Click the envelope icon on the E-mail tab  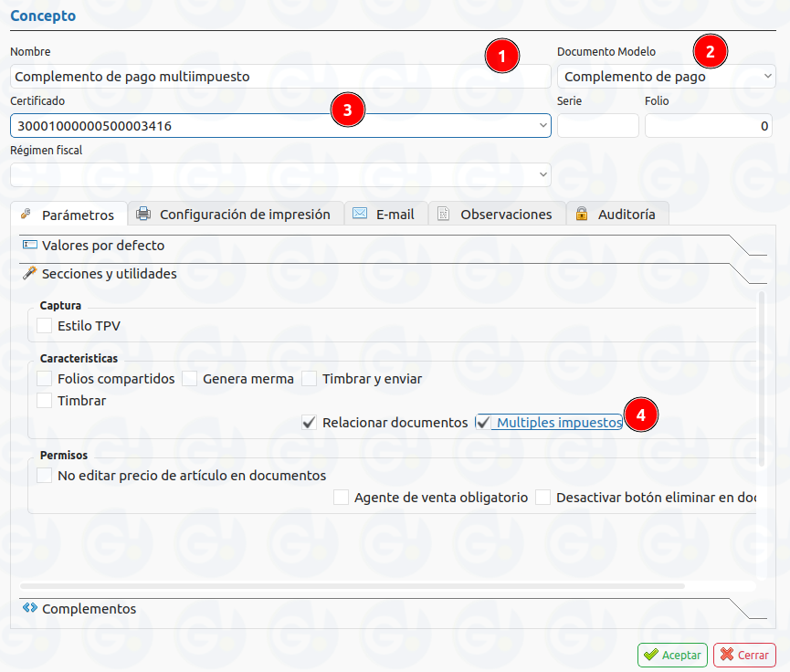click(x=360, y=213)
